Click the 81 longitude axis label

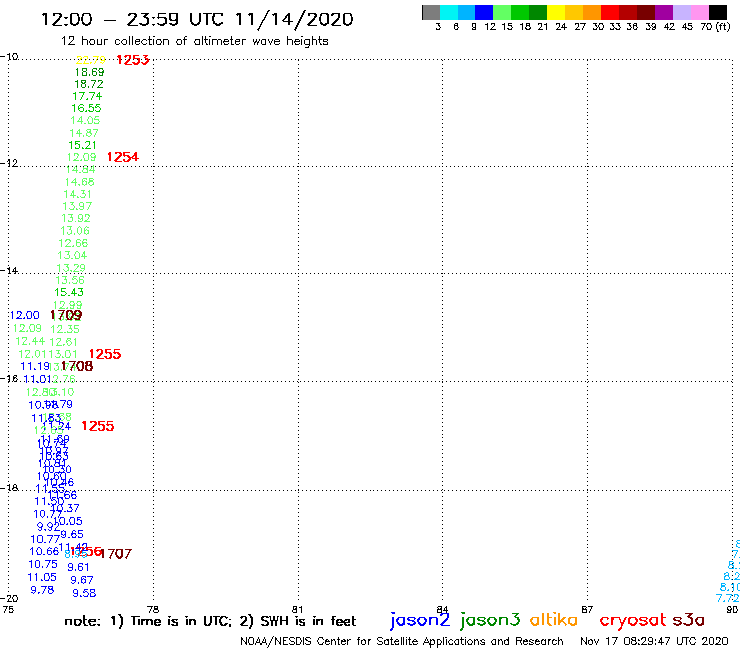coord(298,609)
